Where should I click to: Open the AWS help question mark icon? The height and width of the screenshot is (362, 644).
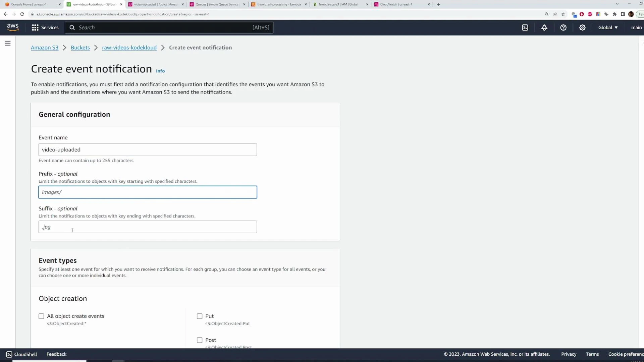click(x=563, y=27)
